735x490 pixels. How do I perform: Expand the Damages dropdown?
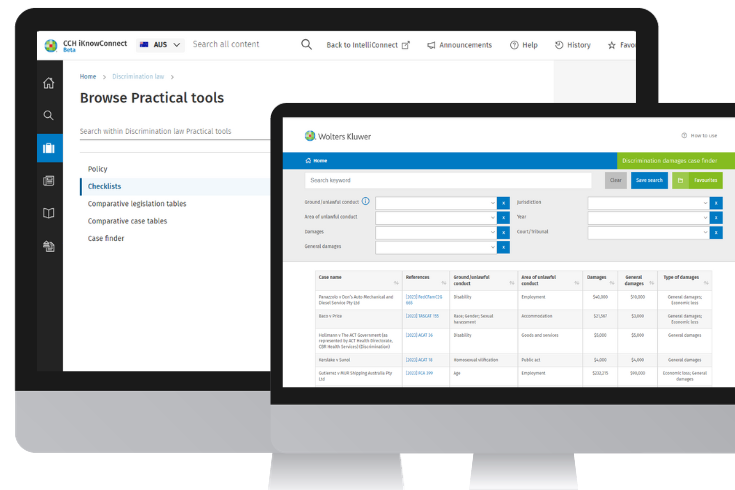(x=436, y=232)
